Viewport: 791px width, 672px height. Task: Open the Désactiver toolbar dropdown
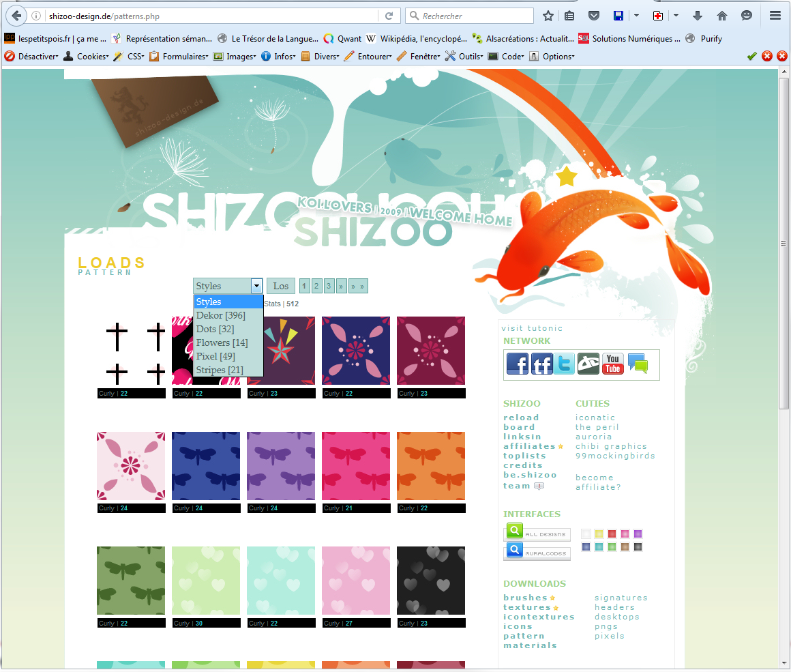pyautogui.click(x=31, y=57)
